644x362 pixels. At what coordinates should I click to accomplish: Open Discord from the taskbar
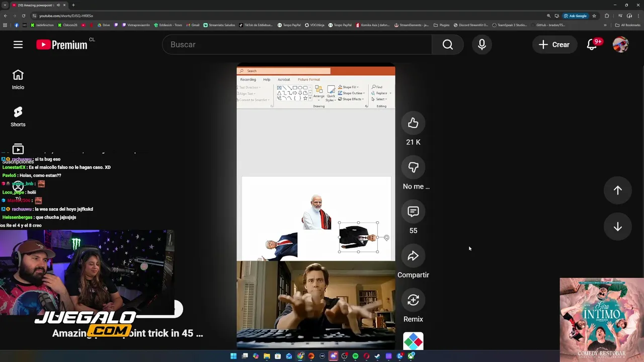(333, 356)
